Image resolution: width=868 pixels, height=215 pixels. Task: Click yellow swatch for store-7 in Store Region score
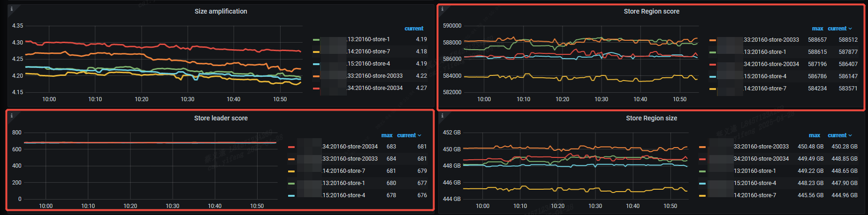tap(713, 89)
